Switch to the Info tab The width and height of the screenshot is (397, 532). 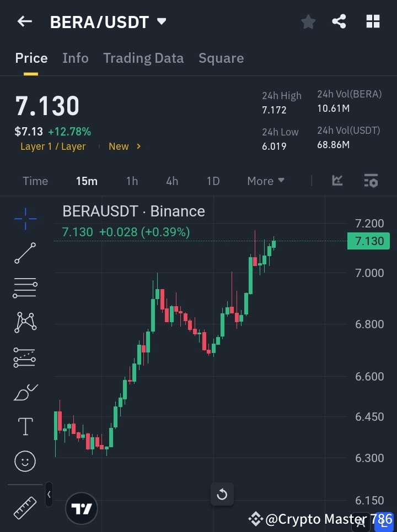pos(76,58)
